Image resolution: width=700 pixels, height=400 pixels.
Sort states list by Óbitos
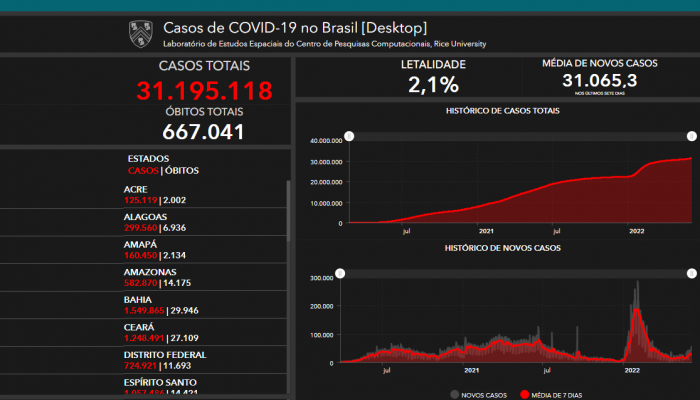pos(181,171)
